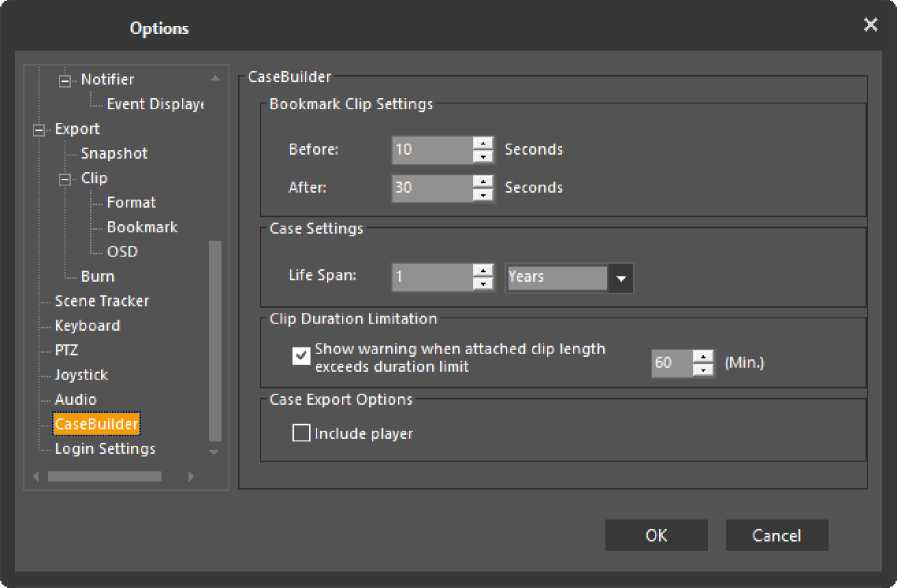The width and height of the screenshot is (897, 588).
Task: Increase the Before seconds spinner value
Action: [x=484, y=143]
